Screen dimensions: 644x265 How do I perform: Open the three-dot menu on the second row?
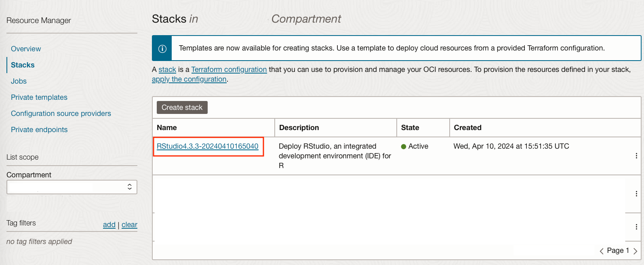click(636, 194)
